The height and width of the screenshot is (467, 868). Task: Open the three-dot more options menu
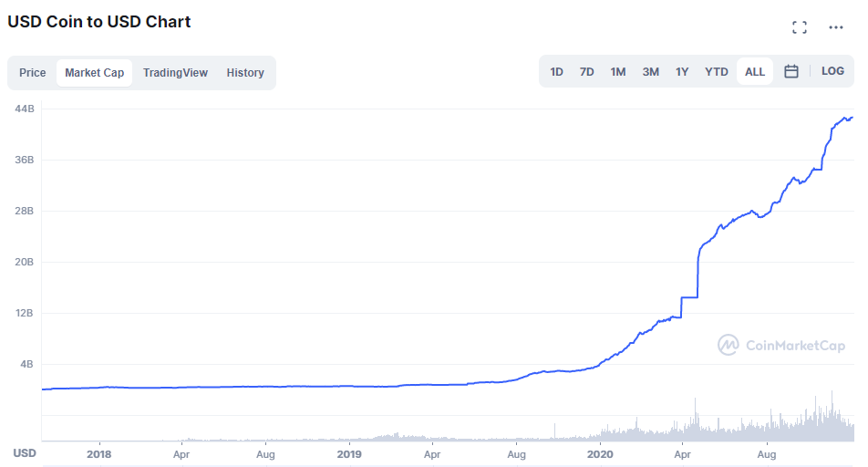(x=836, y=27)
